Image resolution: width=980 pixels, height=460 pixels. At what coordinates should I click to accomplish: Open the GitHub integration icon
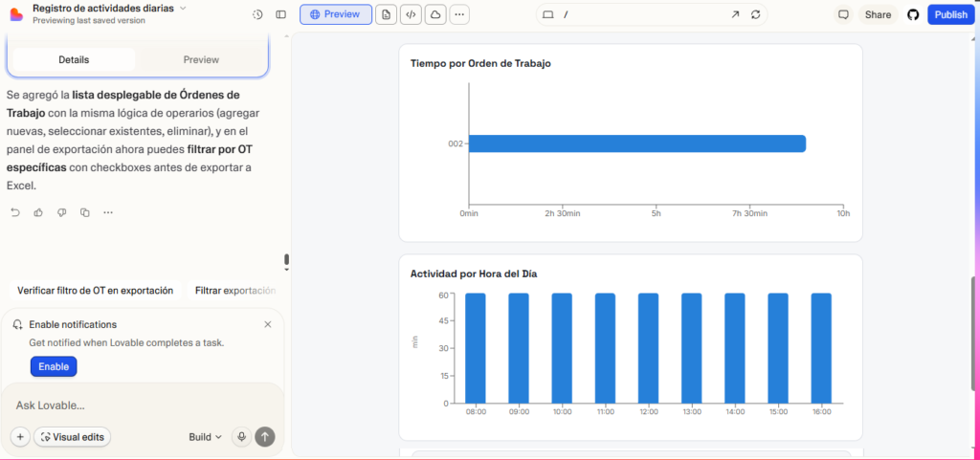click(x=912, y=14)
